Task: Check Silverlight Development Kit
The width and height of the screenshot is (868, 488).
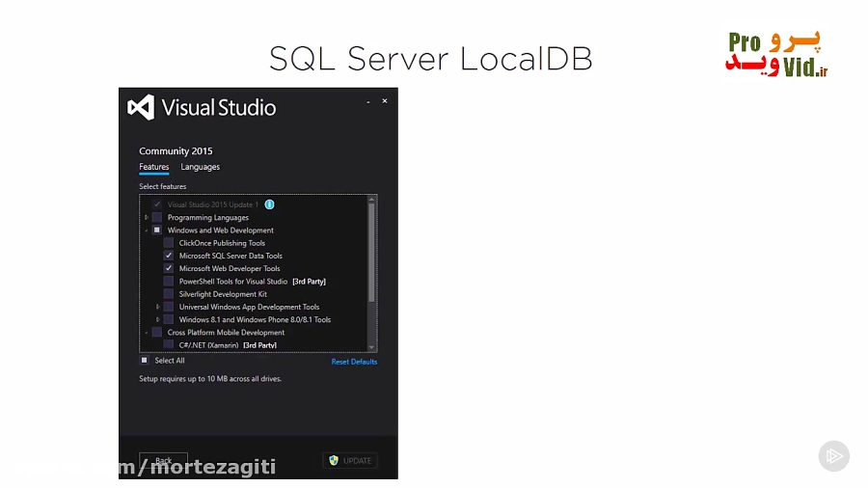Action: pos(169,294)
